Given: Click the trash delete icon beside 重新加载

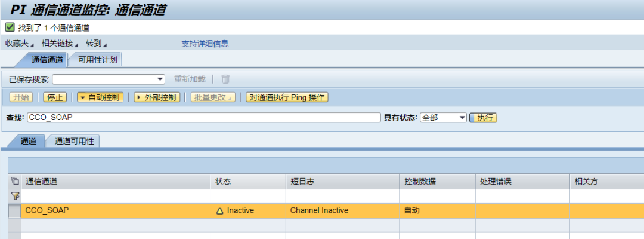Looking at the screenshot, I should click(x=225, y=79).
